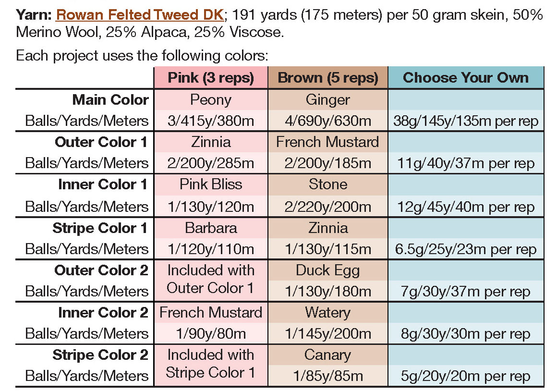Viewport: 557px width, 392px height.
Task: Click the Stripe Color 2 row label
Action: [x=100, y=355]
